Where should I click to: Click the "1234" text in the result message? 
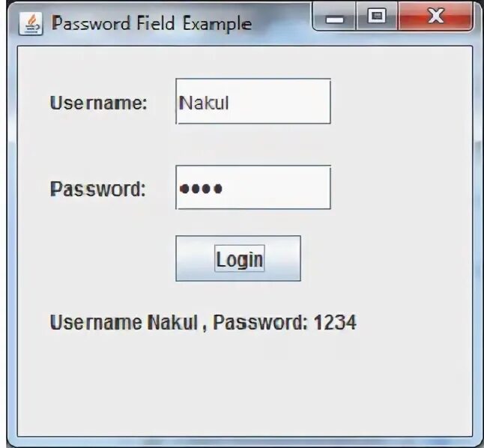click(x=335, y=323)
